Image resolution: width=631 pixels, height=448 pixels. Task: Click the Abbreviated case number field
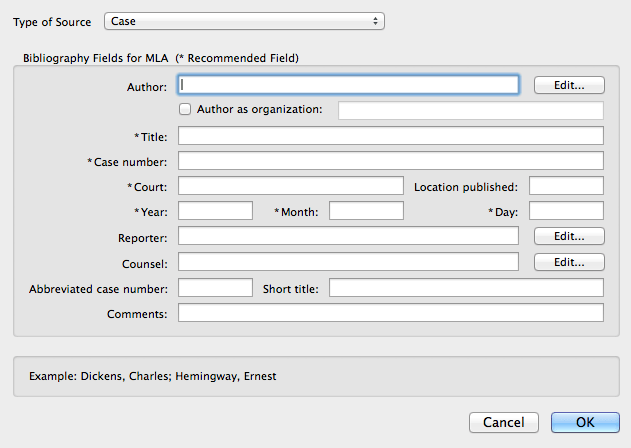tap(215, 288)
